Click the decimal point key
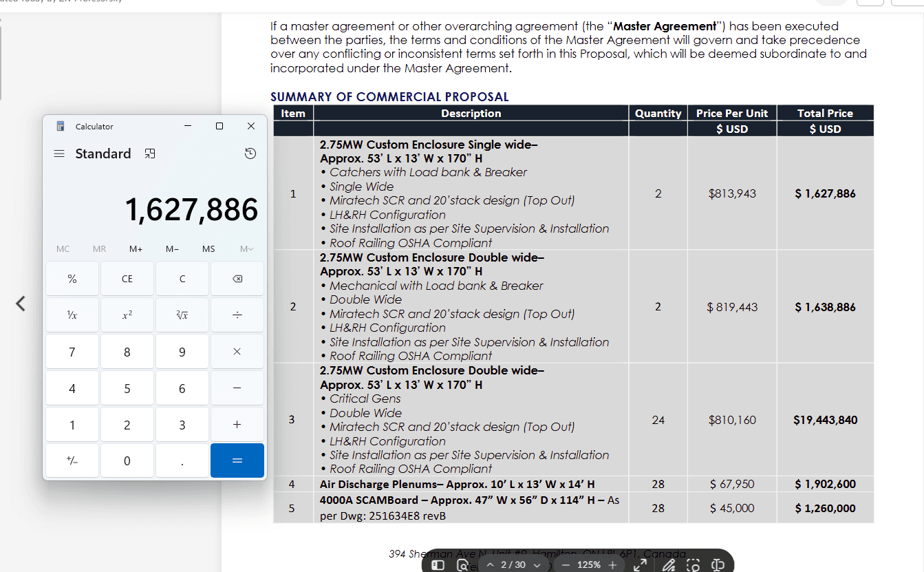This screenshot has height=572, width=924. (182, 461)
